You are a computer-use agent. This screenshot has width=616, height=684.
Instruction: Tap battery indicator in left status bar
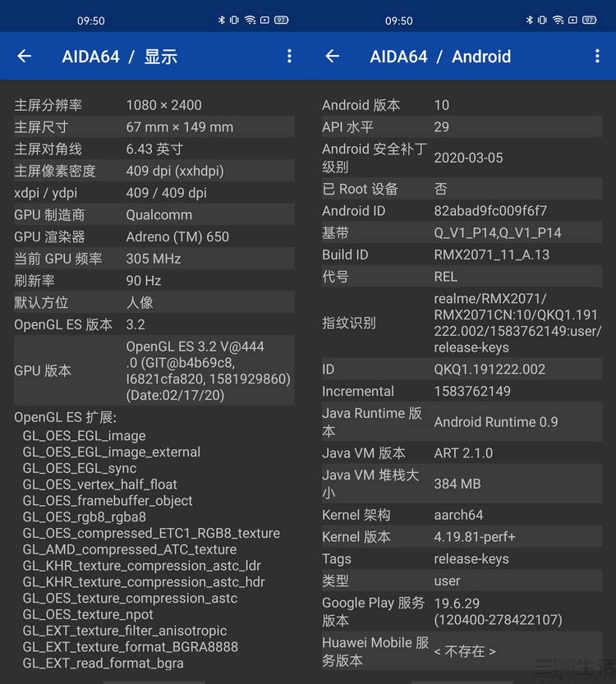282,20
